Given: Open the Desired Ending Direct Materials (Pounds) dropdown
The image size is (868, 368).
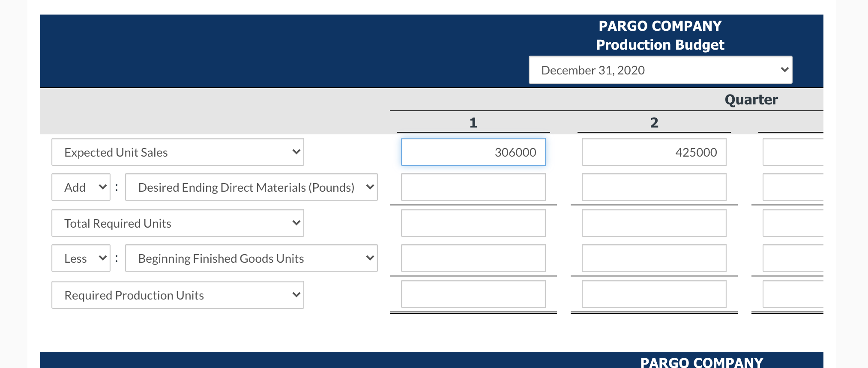Looking at the screenshot, I should tap(251, 187).
